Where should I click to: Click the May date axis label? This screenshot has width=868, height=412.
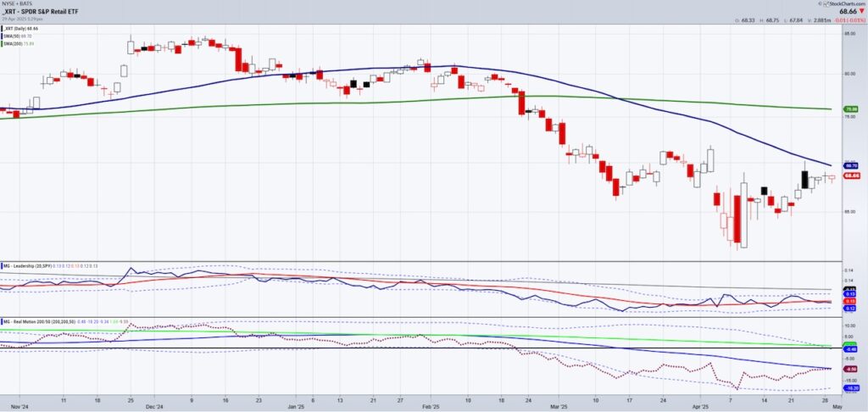(x=837, y=406)
